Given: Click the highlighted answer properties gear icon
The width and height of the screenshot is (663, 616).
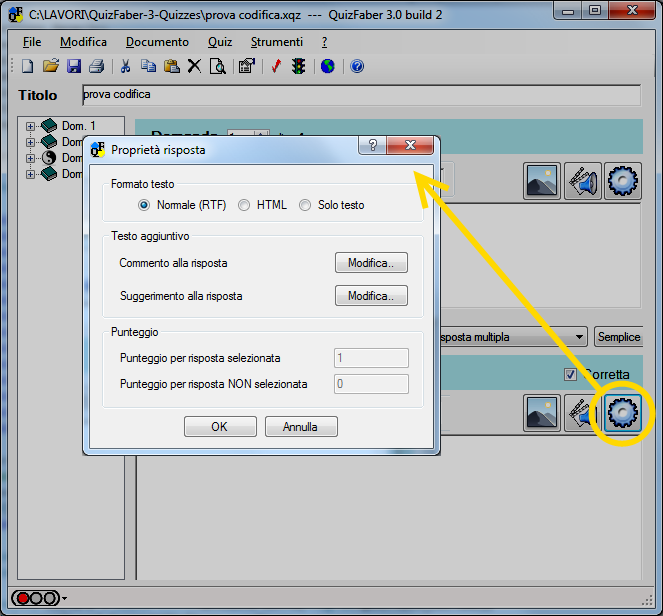Looking at the screenshot, I should 622,412.
